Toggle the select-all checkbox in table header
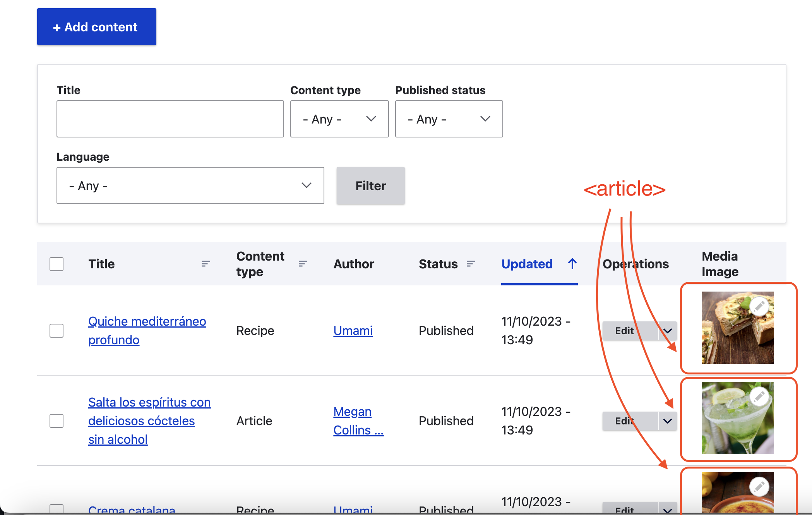Viewport: 812px width, 515px height. point(57,264)
